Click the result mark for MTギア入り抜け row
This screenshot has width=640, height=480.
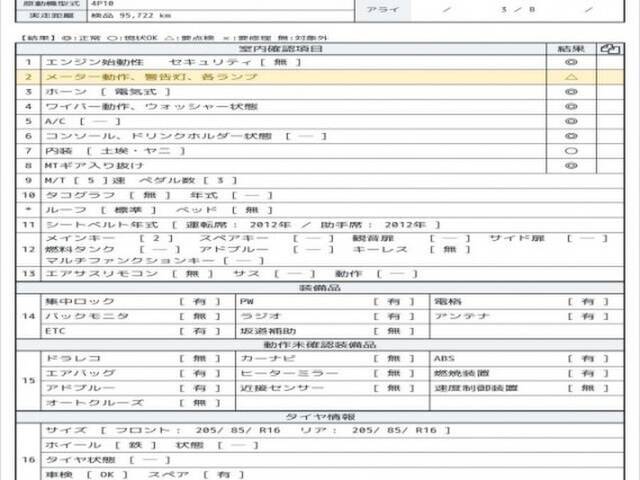pos(571,166)
